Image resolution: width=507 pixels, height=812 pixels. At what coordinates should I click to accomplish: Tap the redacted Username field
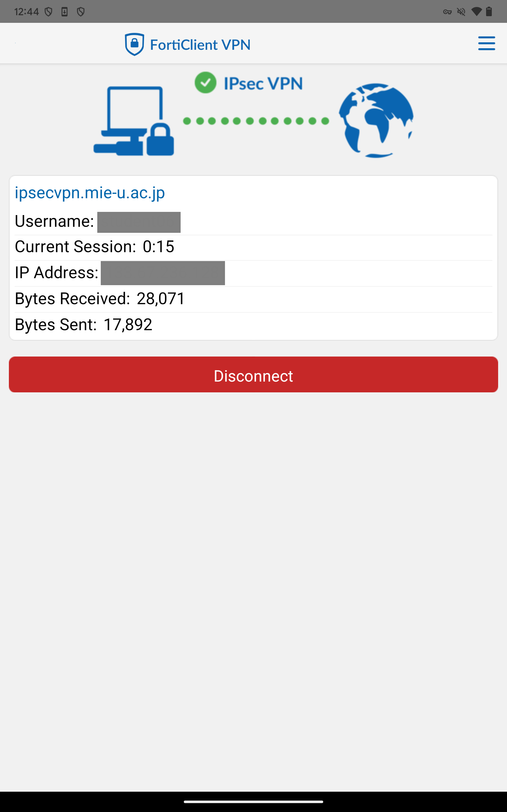coord(139,222)
